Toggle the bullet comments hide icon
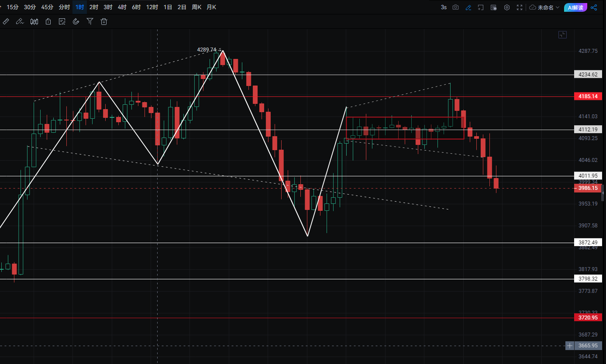606x364 pixels. [x=494, y=7]
